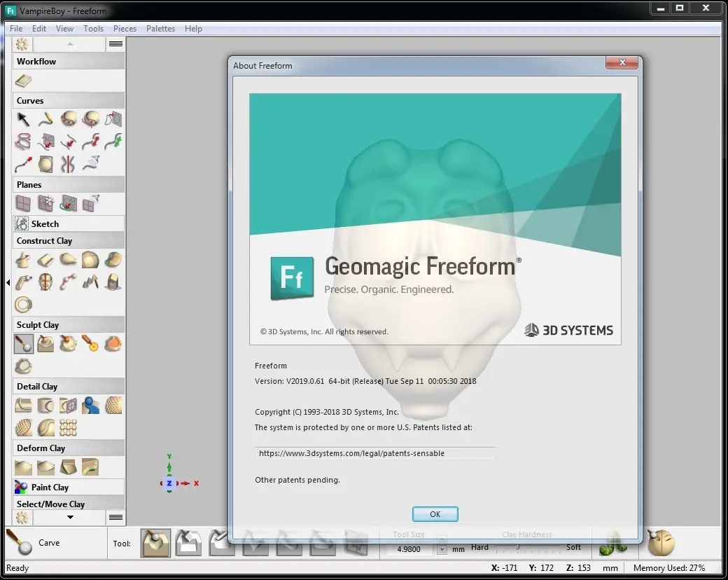Pick the orange-patch sculpt clay tool
The width and height of the screenshot is (728, 580).
(113, 344)
